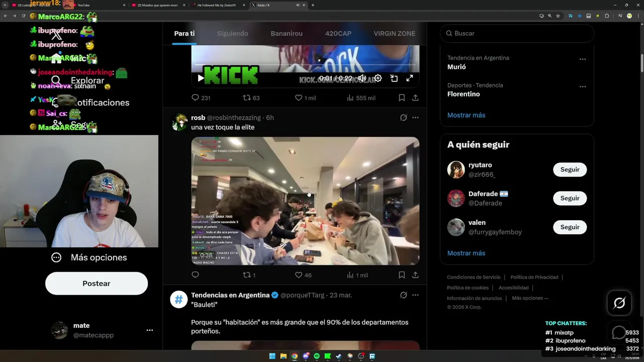This screenshot has width=644, height=362.
Task: Enter fullscreen on the top video
Action: [x=410, y=78]
